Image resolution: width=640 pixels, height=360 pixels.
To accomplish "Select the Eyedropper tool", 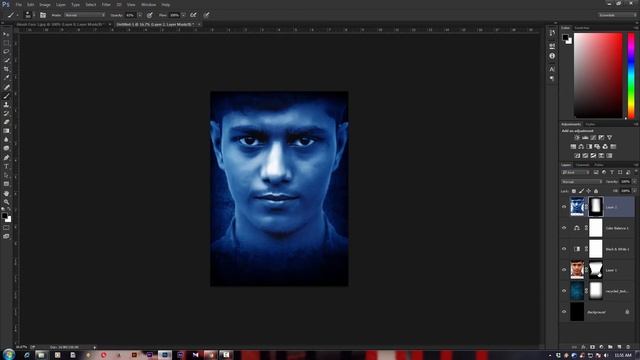I will coord(6,78).
